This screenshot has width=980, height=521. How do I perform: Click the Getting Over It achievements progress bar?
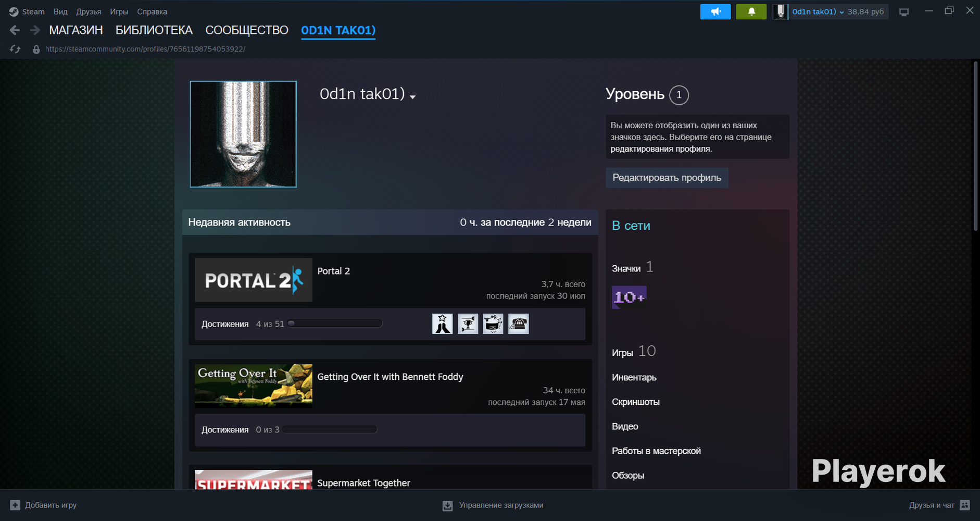[330, 429]
